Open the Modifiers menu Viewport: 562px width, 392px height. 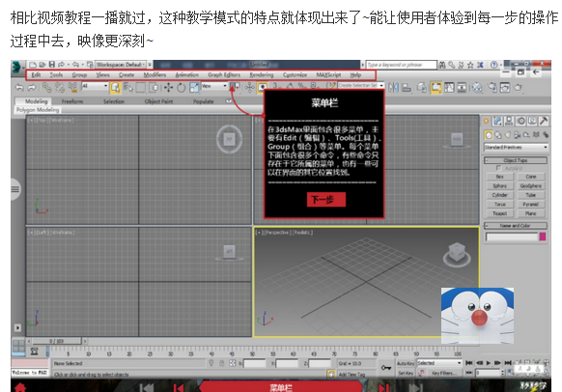point(155,75)
